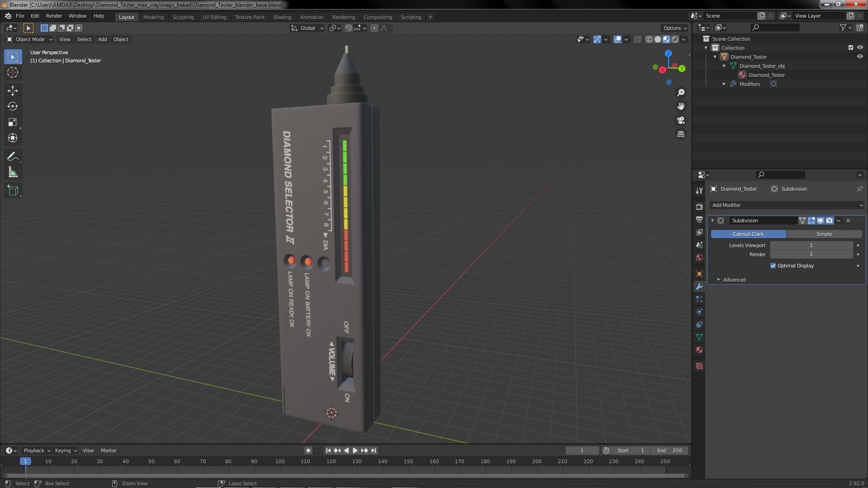Jump to the timeline start frame
The height and width of the screenshot is (488, 868).
click(328, 450)
